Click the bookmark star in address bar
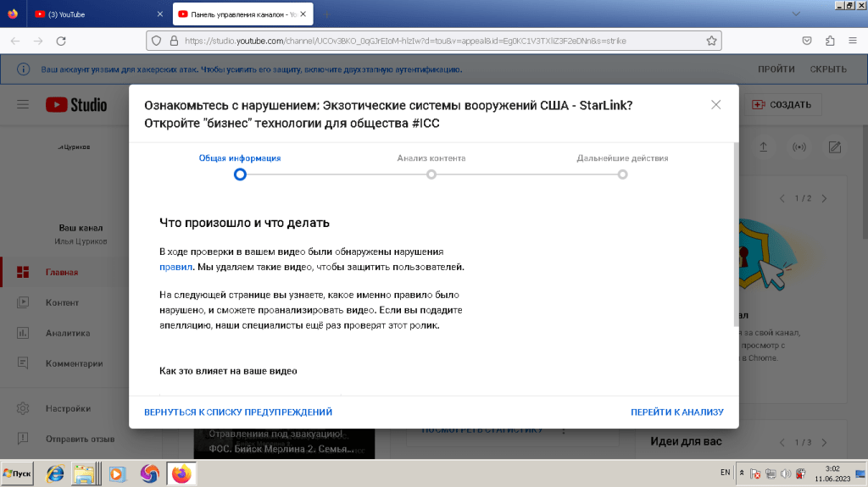This screenshot has height=487, width=868. pyautogui.click(x=711, y=41)
